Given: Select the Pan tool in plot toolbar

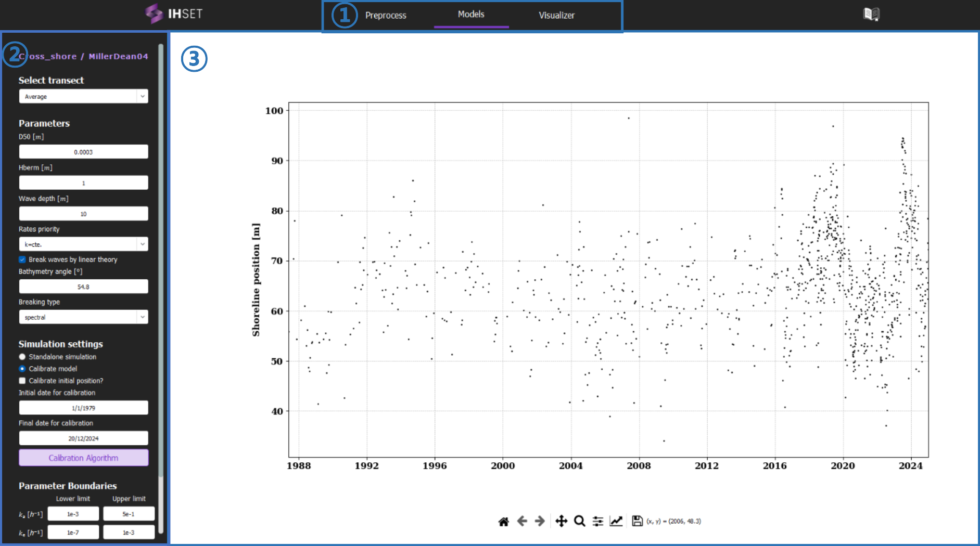Looking at the screenshot, I should click(x=561, y=521).
